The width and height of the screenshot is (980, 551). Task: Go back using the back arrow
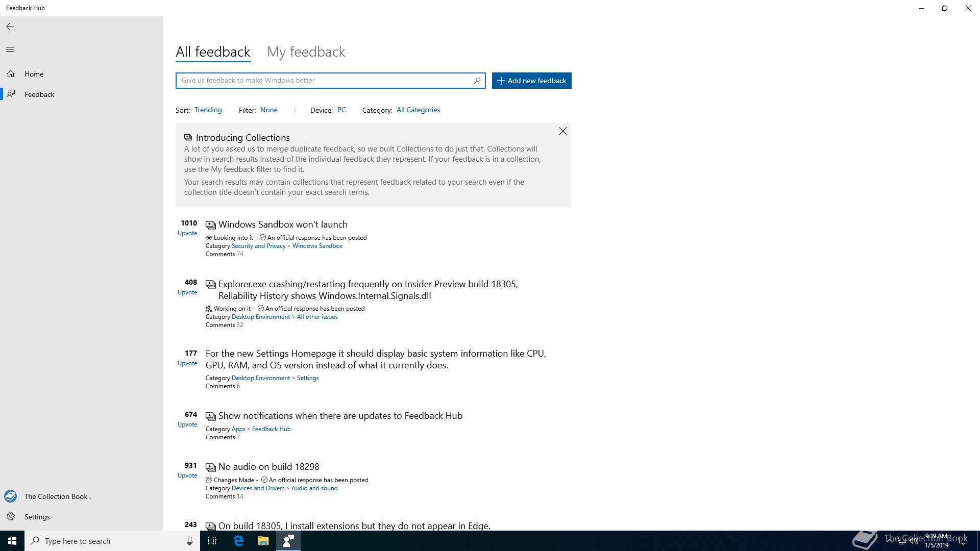click(x=10, y=27)
